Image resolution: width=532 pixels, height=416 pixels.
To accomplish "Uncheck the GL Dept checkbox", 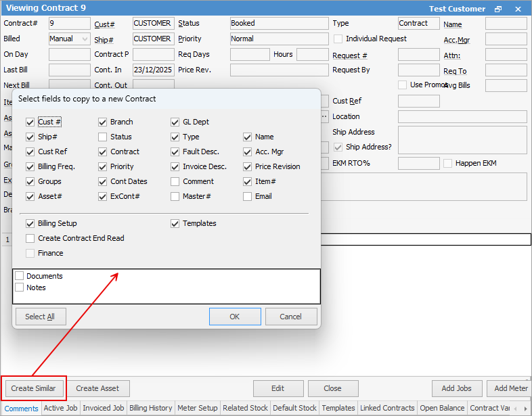I will click(175, 122).
